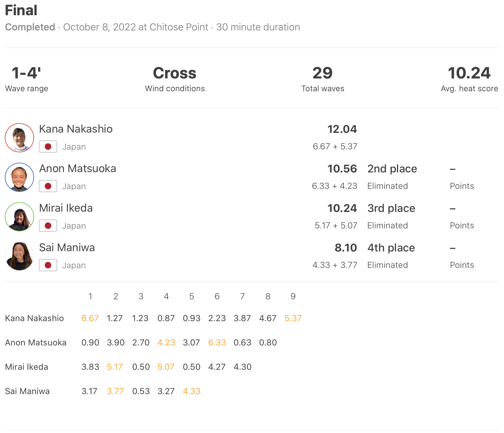Select Mirai Ikeda's highlighted 5.17 wave score

pyautogui.click(x=115, y=367)
